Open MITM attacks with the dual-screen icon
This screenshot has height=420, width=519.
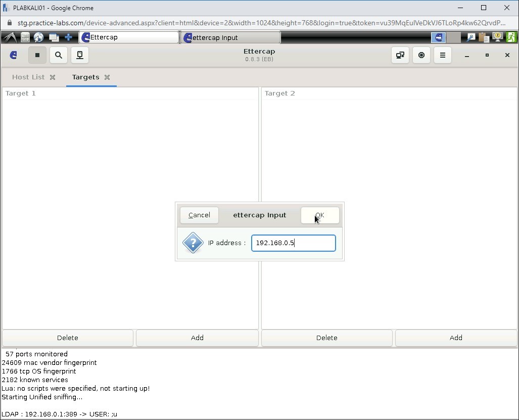point(400,55)
